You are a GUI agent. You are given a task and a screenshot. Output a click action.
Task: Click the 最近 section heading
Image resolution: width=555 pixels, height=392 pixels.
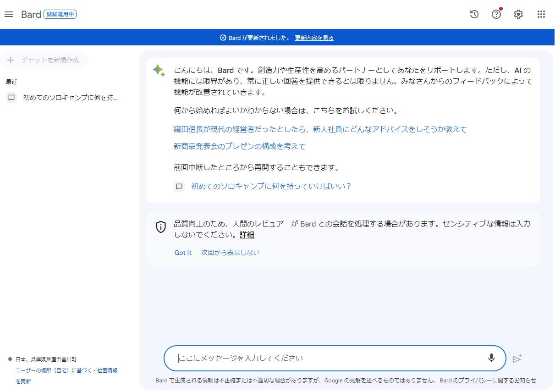(11, 82)
